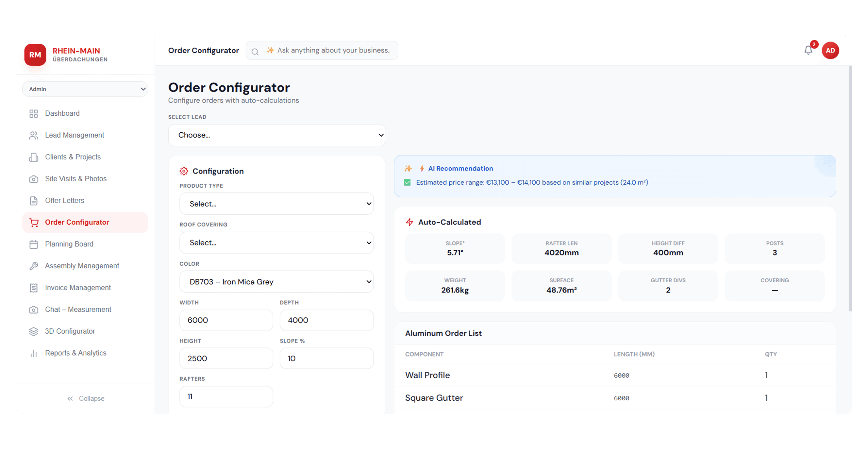Screen dimensions: 868x449
Task: Click the Slope % input field
Action: (x=326, y=358)
